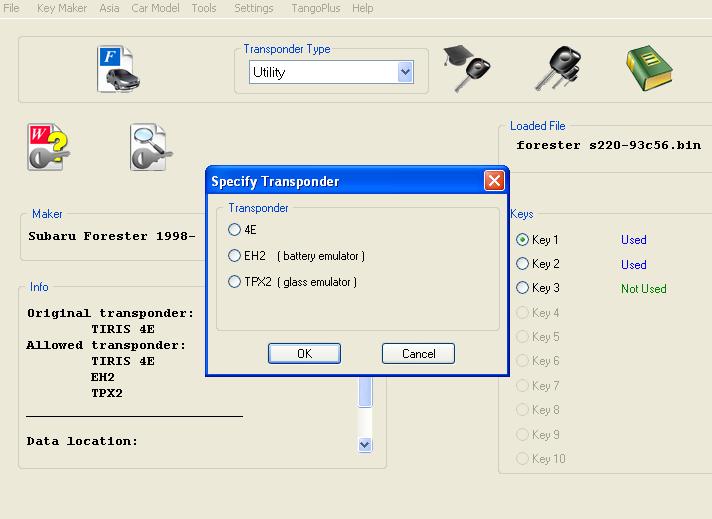Open the Asia menu

[x=109, y=8]
